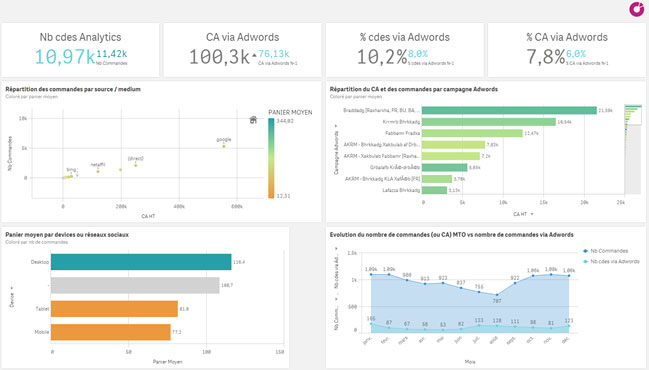Select the (direct) point in scatter chart
Image resolution: width=649 pixels, height=370 pixels.
pyautogui.click(x=135, y=165)
